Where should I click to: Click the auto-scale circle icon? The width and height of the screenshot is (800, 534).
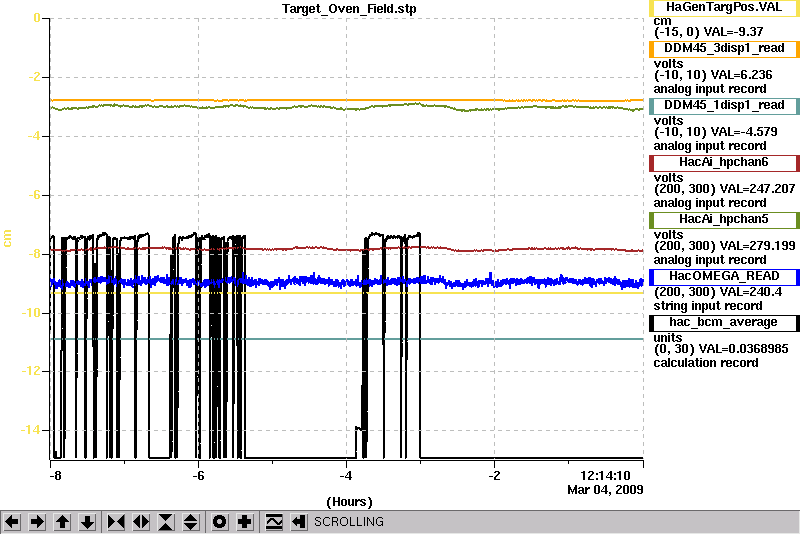coord(220,522)
